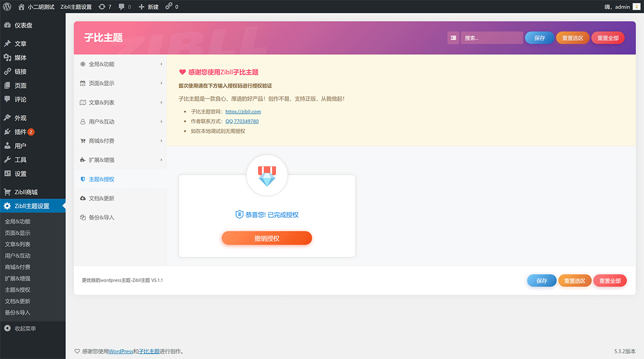Expand the 商城&付费 settings section
Screen dimensions: 644x359
[120, 141]
